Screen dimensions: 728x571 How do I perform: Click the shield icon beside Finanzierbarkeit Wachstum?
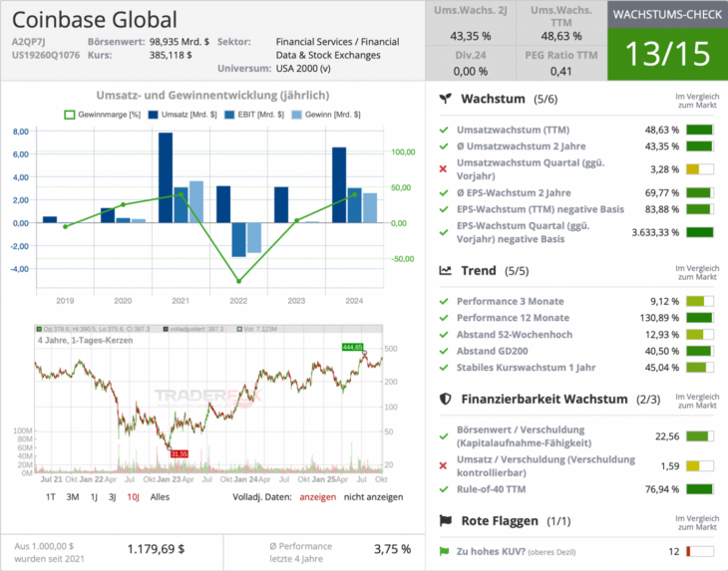coord(447,399)
